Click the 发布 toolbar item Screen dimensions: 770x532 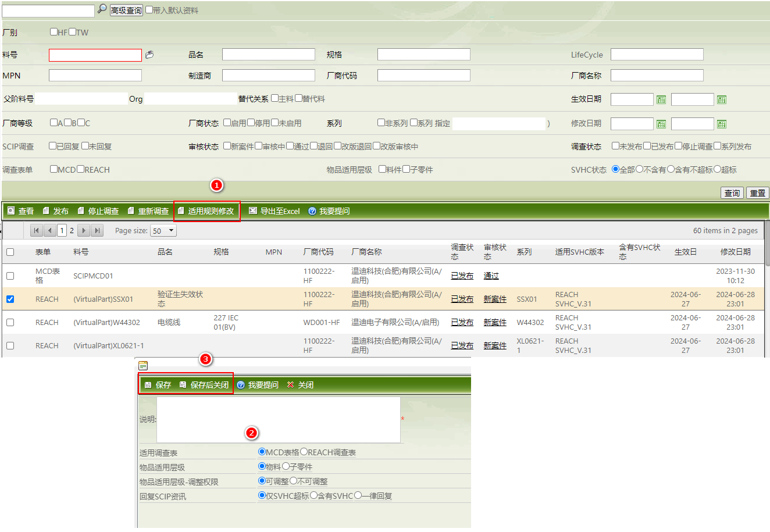tap(56, 211)
